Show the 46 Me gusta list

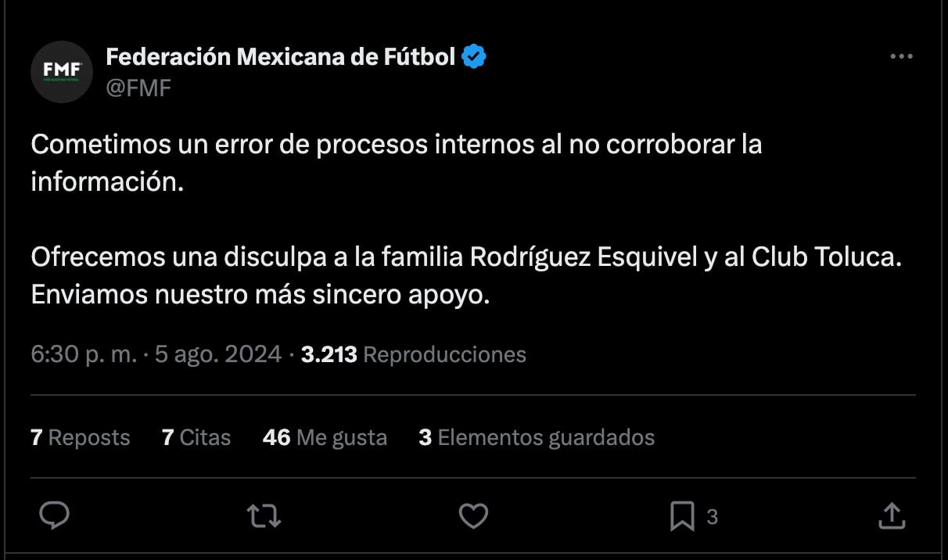point(325,437)
